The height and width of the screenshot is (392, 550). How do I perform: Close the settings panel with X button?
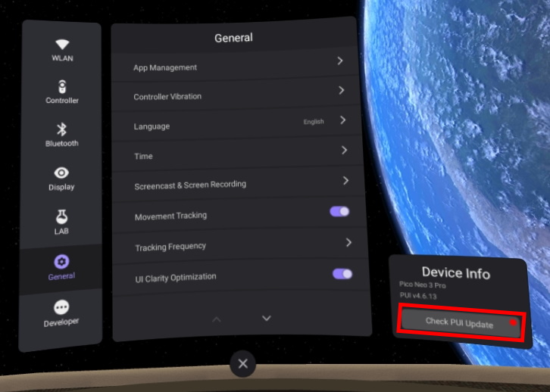tap(242, 364)
